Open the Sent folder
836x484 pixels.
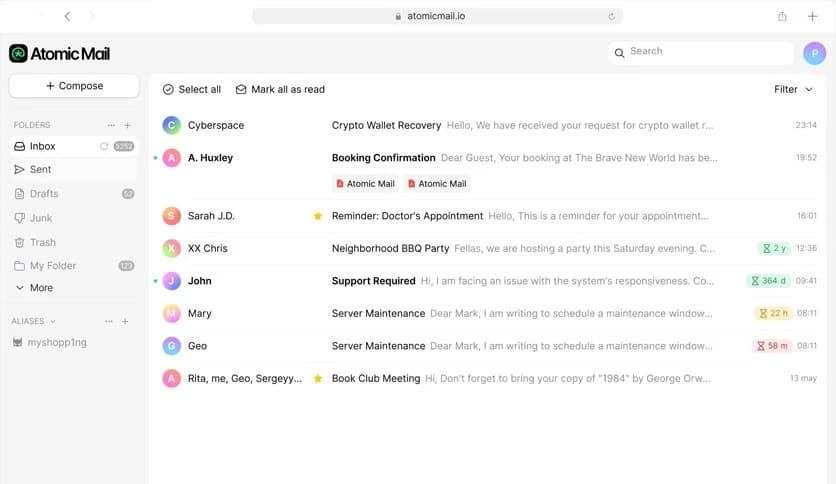tap(74, 170)
